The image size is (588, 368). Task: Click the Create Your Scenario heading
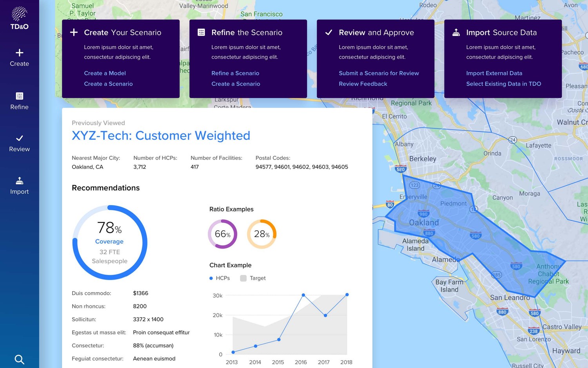(x=123, y=33)
